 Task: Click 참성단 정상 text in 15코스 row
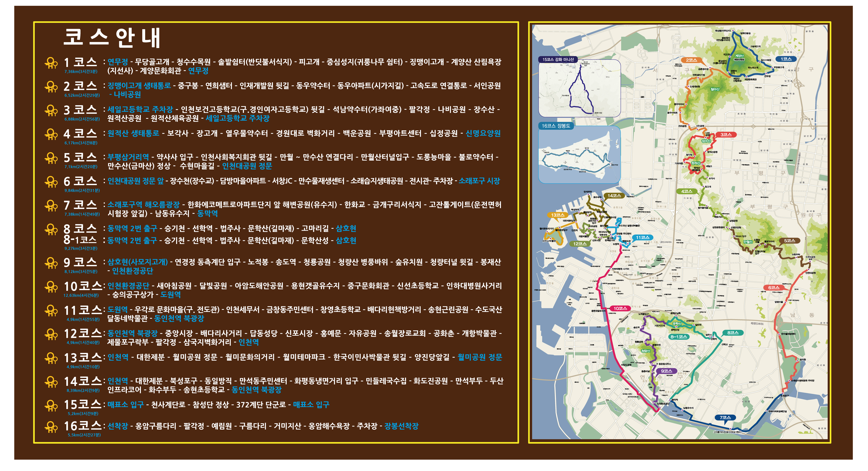pyautogui.click(x=211, y=405)
